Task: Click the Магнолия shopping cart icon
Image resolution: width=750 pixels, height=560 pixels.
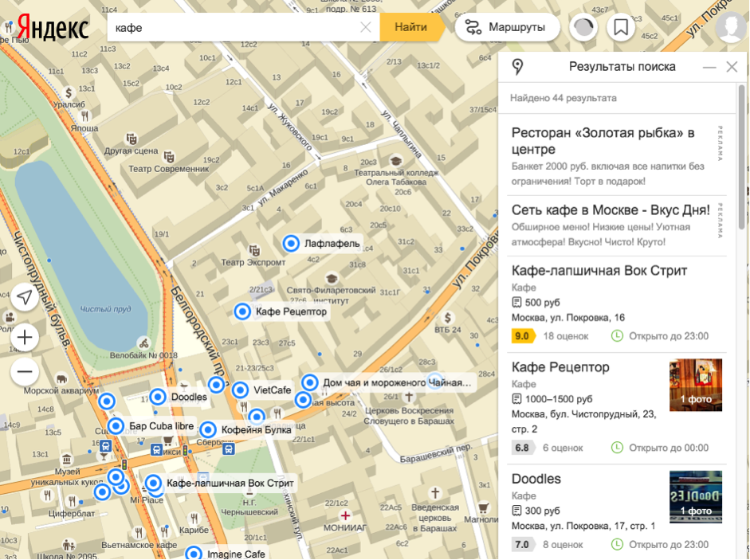Action: (484, 507)
